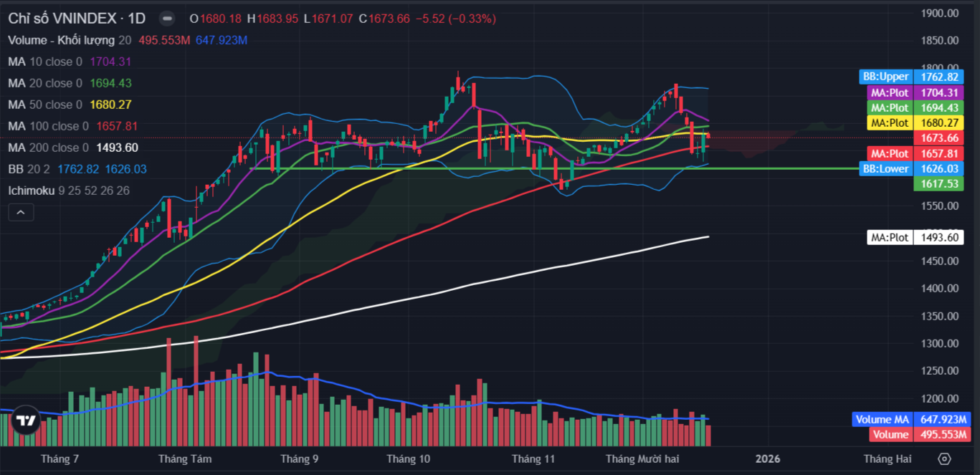Click the green 1617.53 horizontal line label
This screenshot has width=980, height=475.
(x=938, y=184)
